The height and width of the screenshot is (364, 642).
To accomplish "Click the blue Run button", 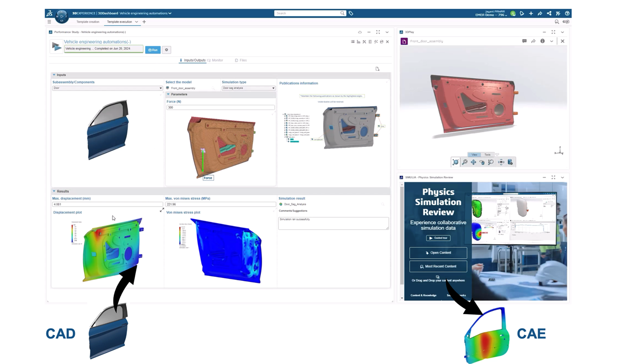I will (x=153, y=50).
